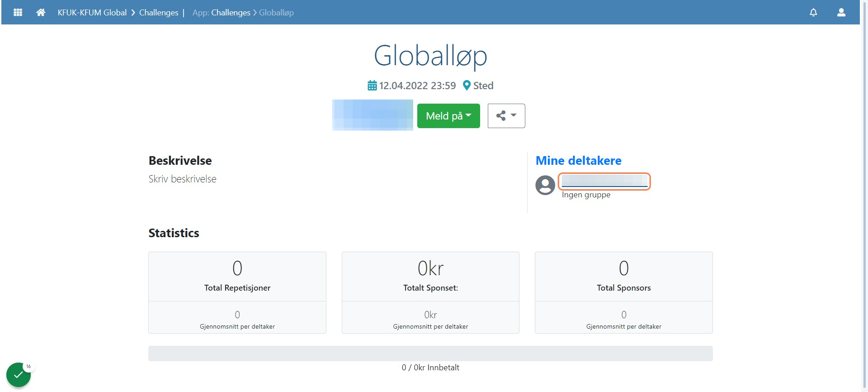Click the calendar icon beside the date

(x=372, y=86)
